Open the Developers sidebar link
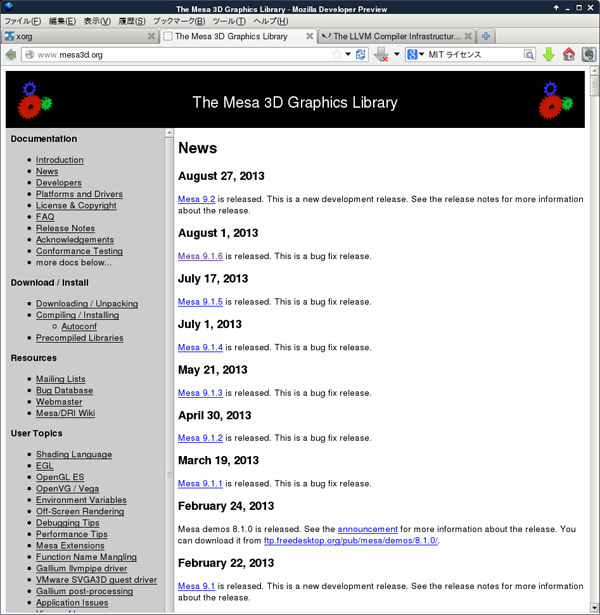 (59, 182)
